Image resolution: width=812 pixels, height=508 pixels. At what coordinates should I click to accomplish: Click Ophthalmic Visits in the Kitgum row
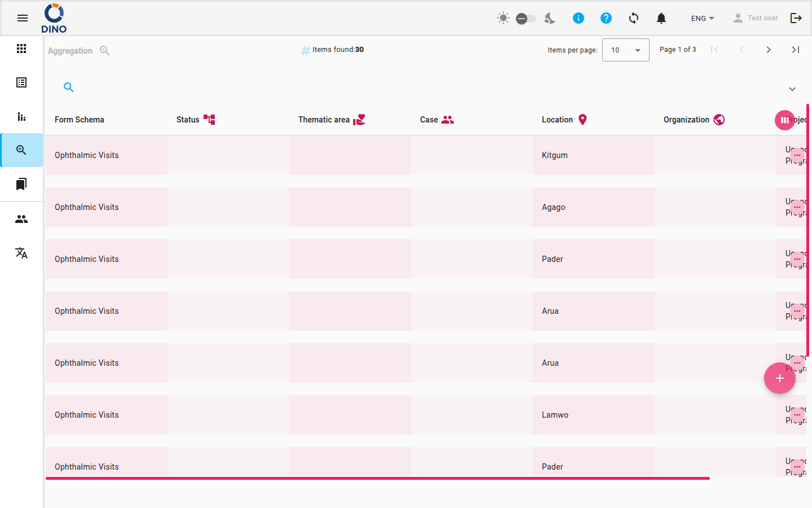coord(87,155)
